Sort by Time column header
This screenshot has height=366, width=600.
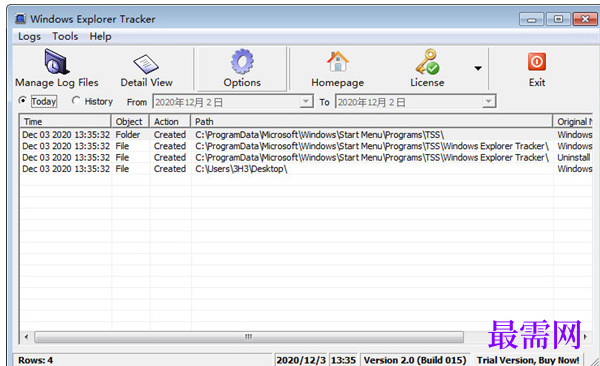pyautogui.click(x=65, y=122)
